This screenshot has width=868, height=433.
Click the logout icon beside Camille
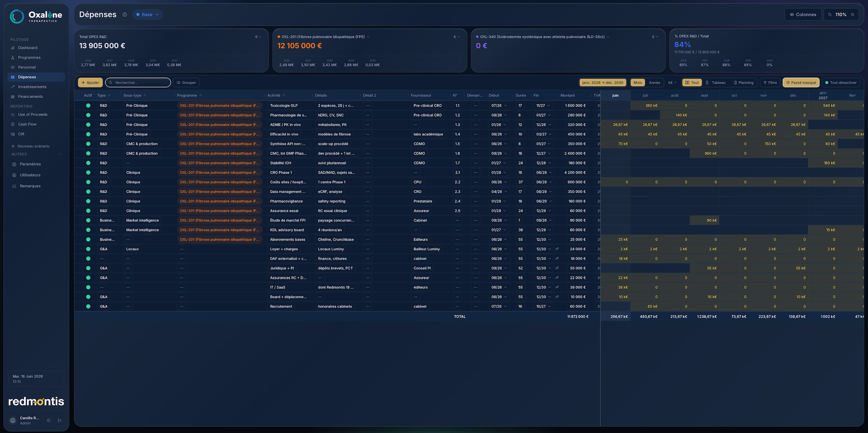(x=60, y=420)
